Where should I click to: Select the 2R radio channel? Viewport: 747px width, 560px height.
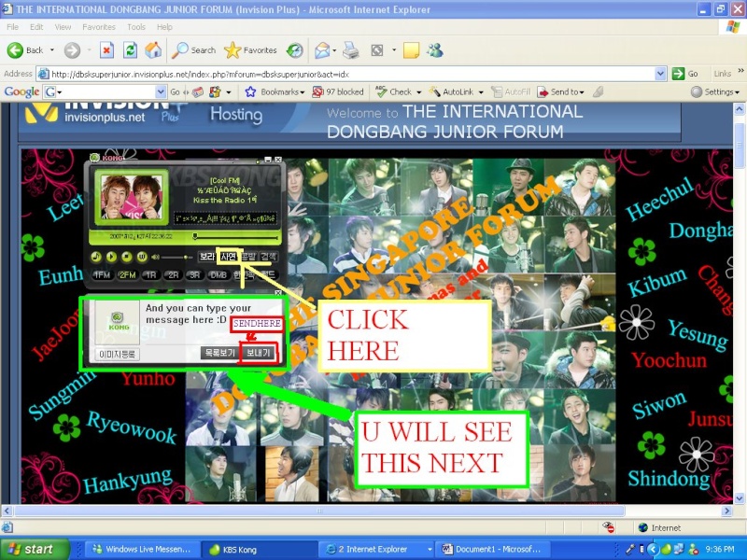(x=174, y=274)
